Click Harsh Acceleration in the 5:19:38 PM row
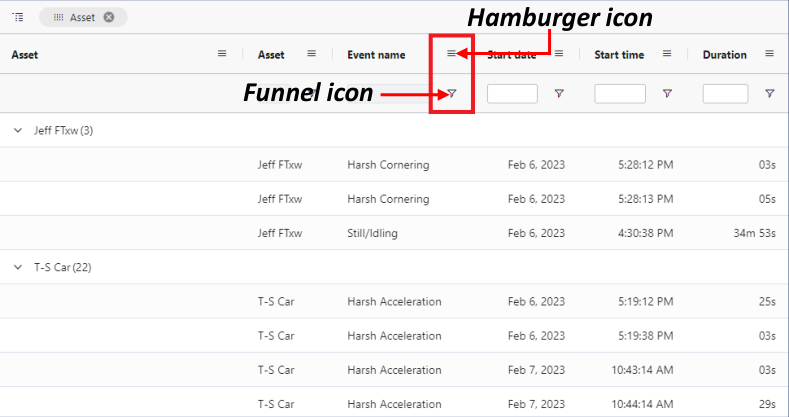Image resolution: width=789 pixels, height=417 pixels. click(x=394, y=336)
